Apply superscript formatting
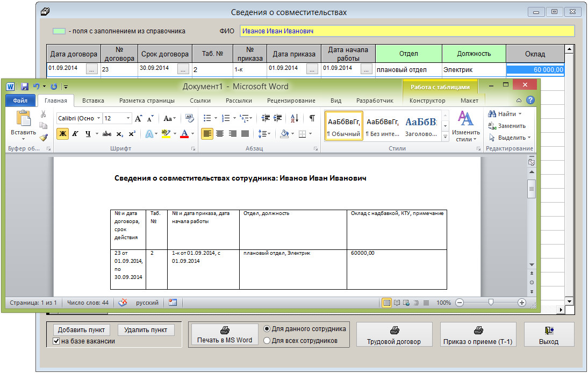This screenshot has width=588, height=373. [x=132, y=134]
